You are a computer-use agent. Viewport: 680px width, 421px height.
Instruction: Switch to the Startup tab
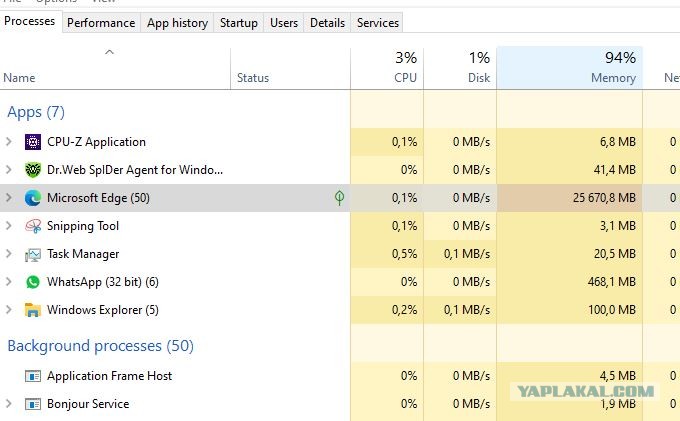coord(239,23)
